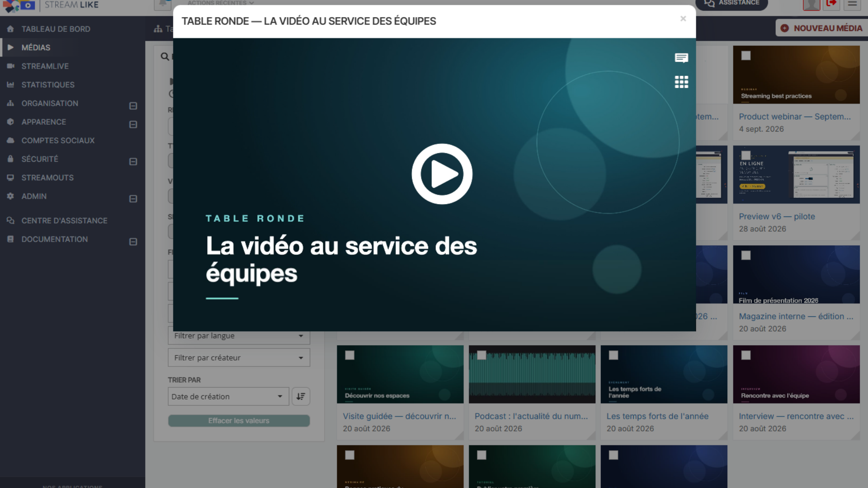Expand the Apparence submenu

(x=133, y=124)
